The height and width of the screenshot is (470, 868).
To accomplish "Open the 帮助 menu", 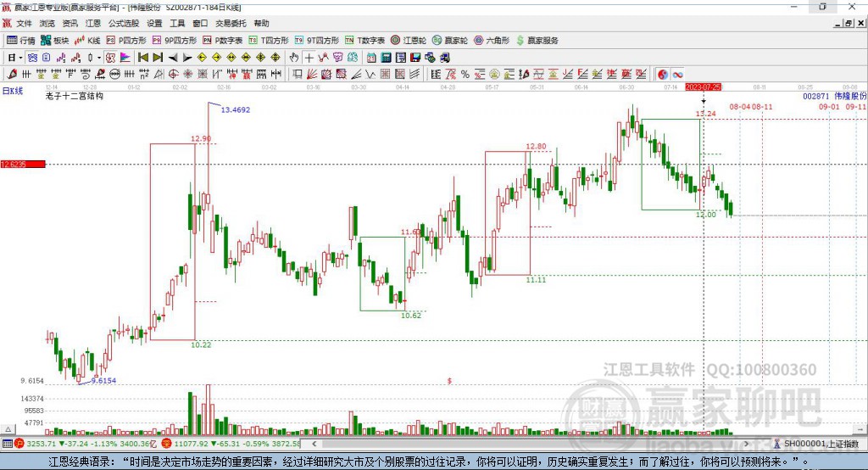I will 261,23.
